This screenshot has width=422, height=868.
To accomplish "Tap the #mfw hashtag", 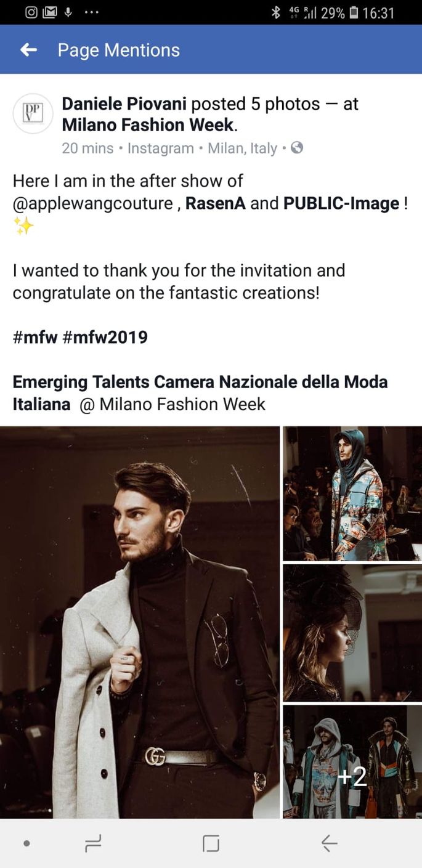I will click(34, 338).
